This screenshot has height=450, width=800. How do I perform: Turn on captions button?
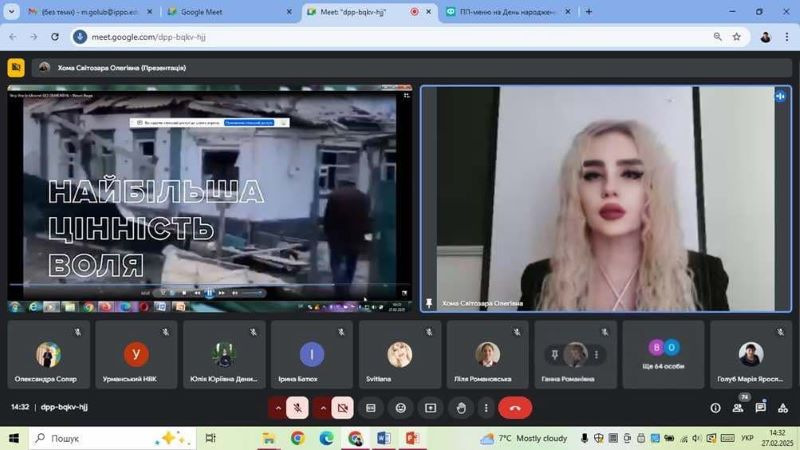tap(371, 408)
